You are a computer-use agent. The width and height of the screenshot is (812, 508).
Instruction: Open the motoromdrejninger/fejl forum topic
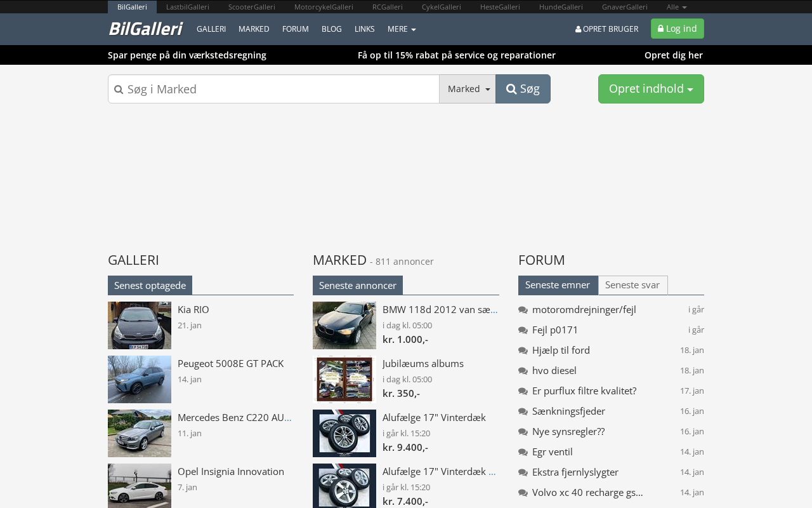click(x=584, y=310)
